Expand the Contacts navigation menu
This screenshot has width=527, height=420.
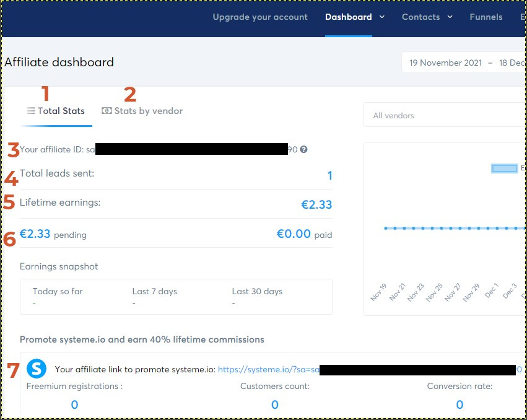[420, 17]
